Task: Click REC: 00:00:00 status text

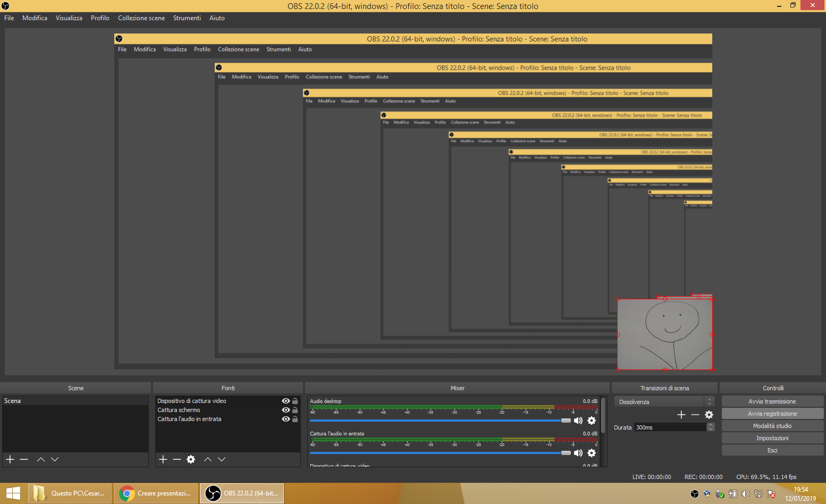Action: (703, 477)
